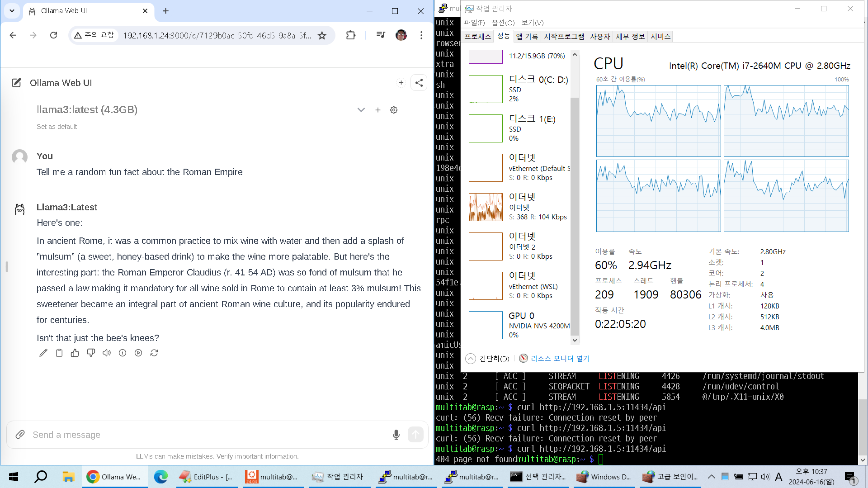Go back in browser history

click(13, 35)
